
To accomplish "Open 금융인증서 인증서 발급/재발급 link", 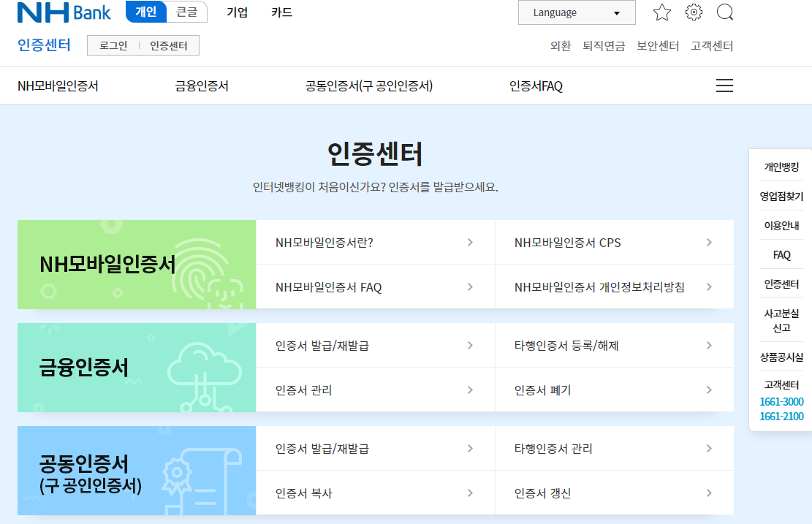I will point(322,346).
